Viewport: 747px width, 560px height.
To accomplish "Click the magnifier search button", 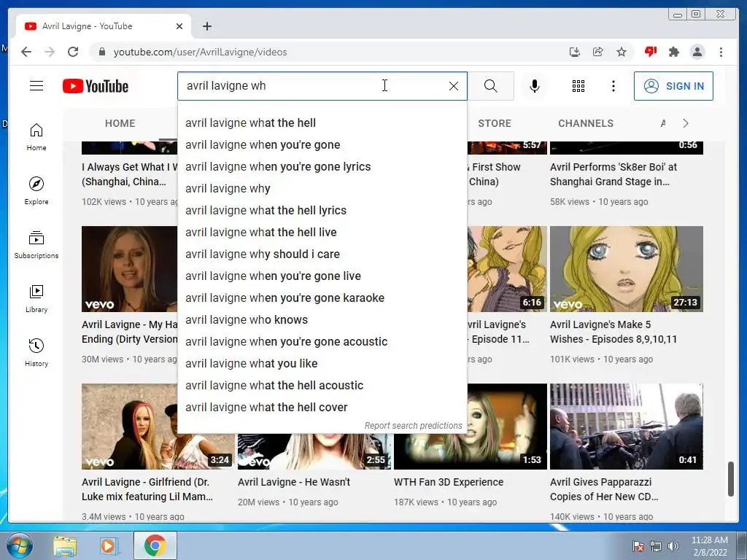I will point(491,86).
